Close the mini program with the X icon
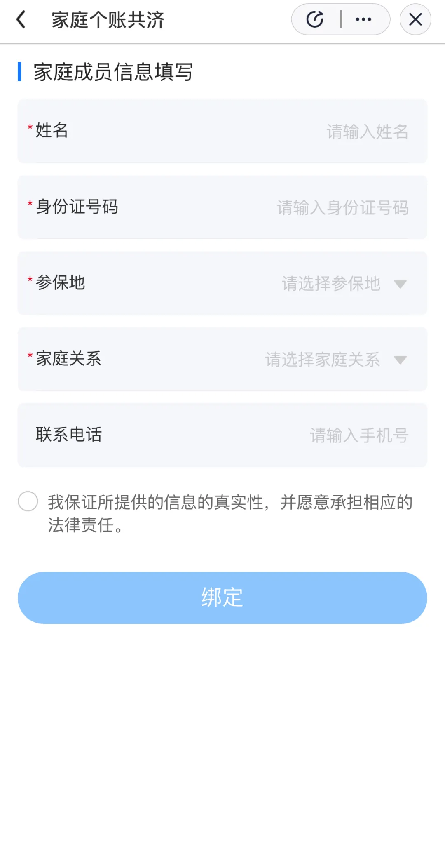The image size is (445, 868). point(415,19)
